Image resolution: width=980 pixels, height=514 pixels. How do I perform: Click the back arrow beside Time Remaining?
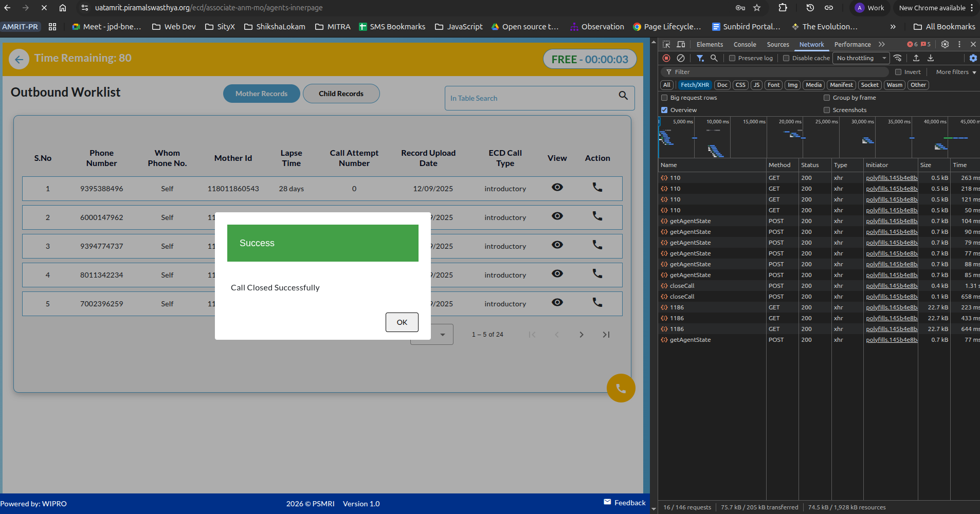(19, 60)
